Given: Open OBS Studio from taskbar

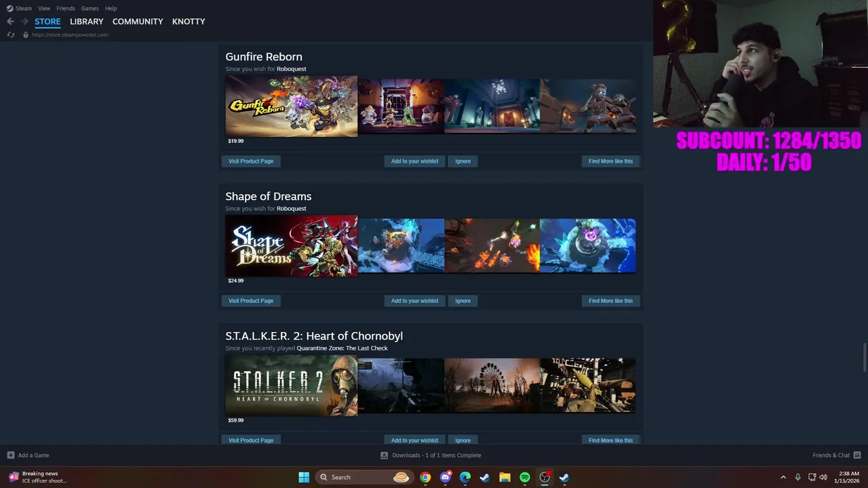Looking at the screenshot, I should tap(545, 477).
